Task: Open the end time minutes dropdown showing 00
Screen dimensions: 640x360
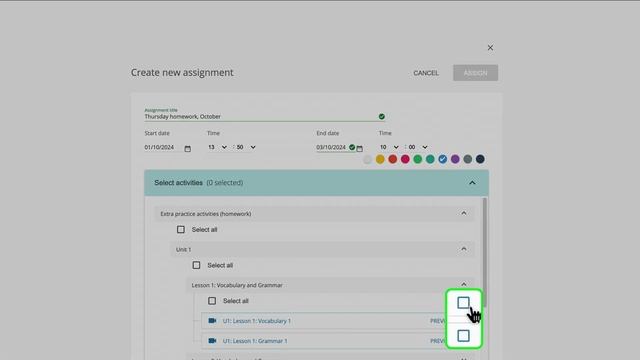Action: click(418, 147)
